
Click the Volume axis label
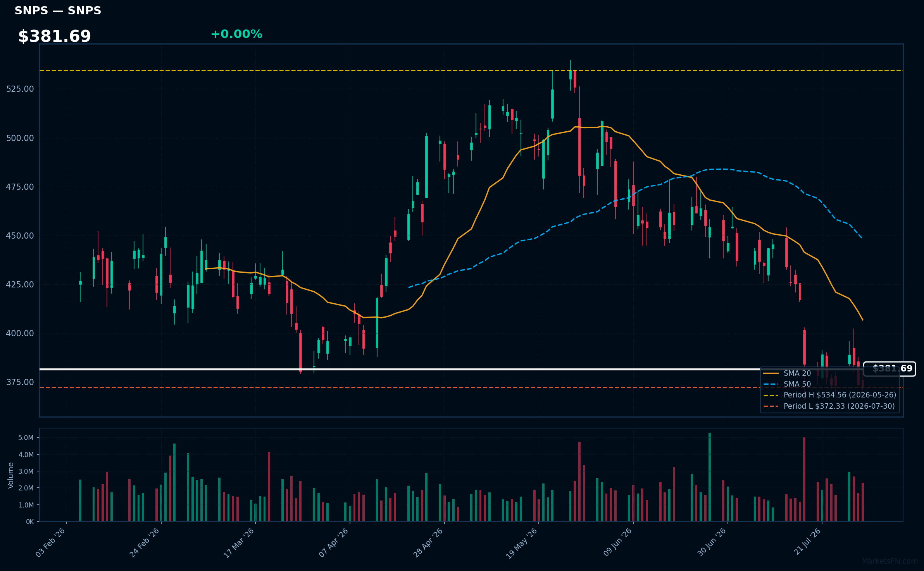(x=10, y=475)
